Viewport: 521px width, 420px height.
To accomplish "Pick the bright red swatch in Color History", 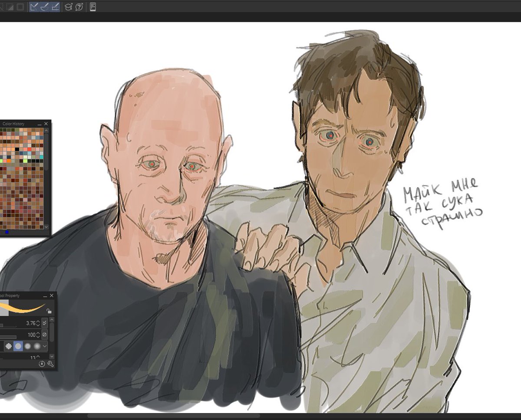I will [30, 149].
